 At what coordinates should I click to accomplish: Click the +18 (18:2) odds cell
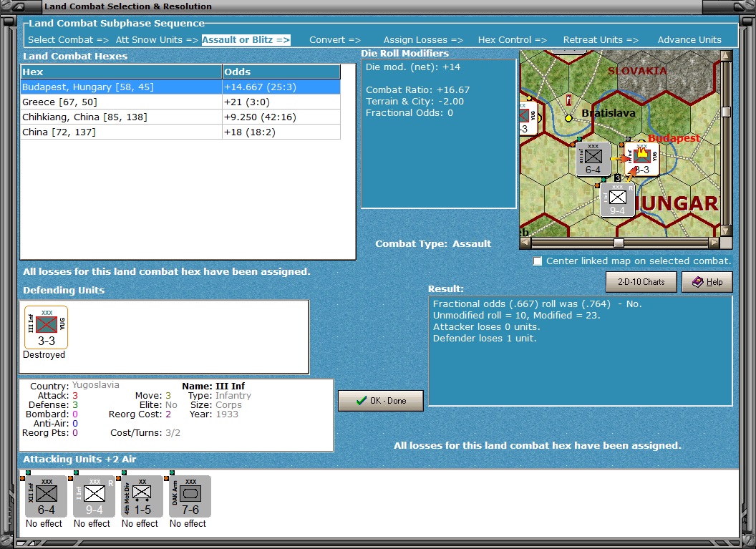281,132
